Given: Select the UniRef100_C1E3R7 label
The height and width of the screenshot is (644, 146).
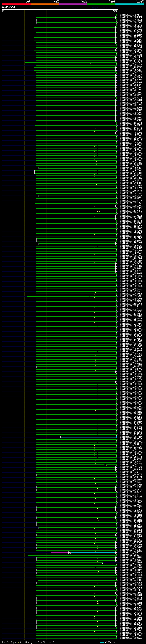Looking at the screenshot, I should (x=131, y=35).
